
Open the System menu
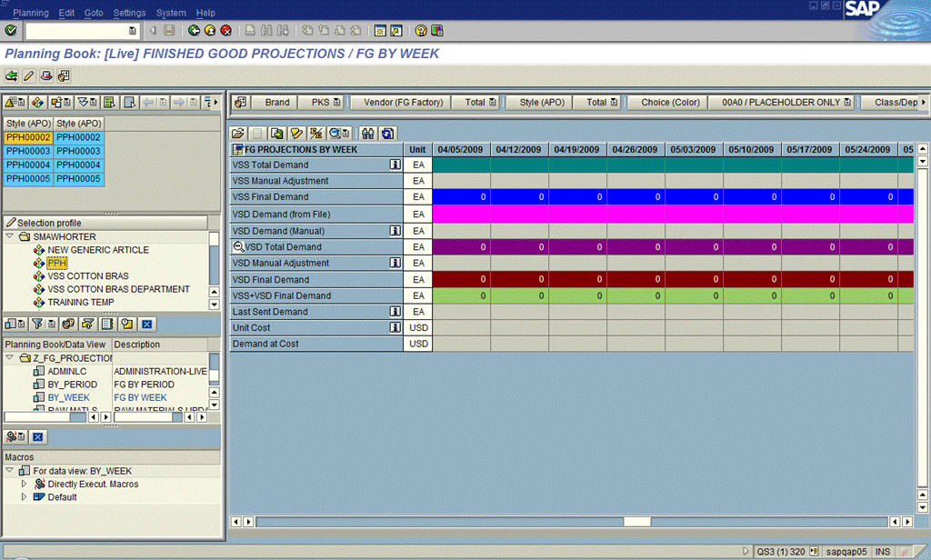[171, 13]
